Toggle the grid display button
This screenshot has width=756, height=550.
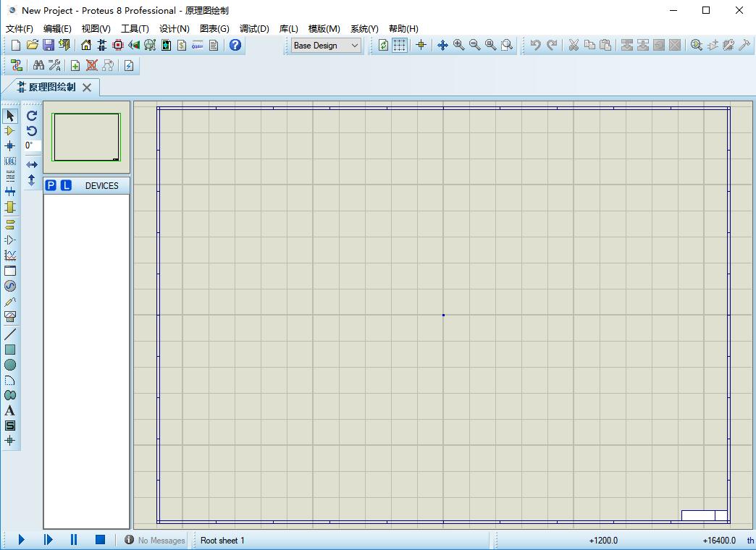point(400,45)
